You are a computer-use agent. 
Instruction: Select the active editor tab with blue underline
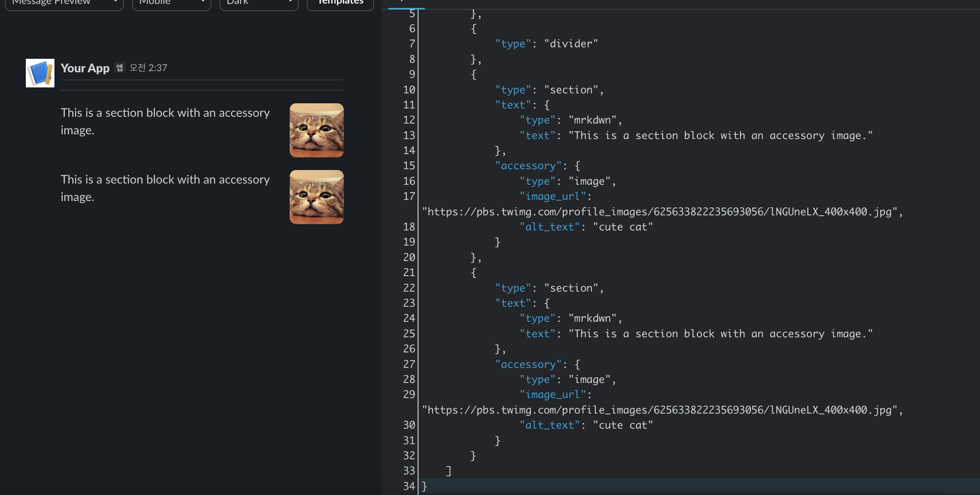click(x=406, y=3)
